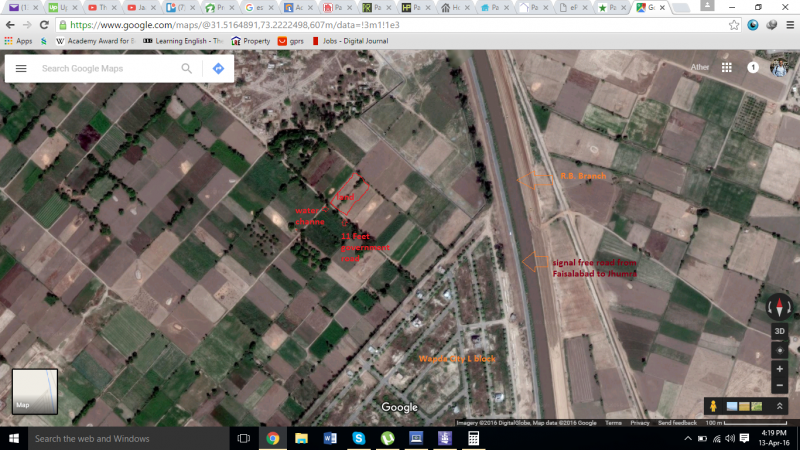Click the gray sphere extension icon next to menu
The width and height of the screenshot is (800, 450).
coord(771,25)
